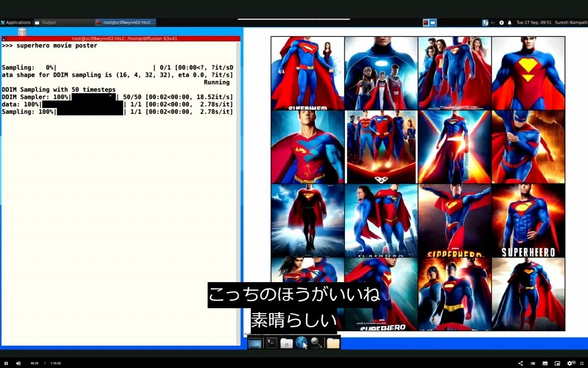This screenshot has height=368, width=588.
Task: Click the 'DDIM Sampling with 50 timesteps' line
Action: click(59, 90)
